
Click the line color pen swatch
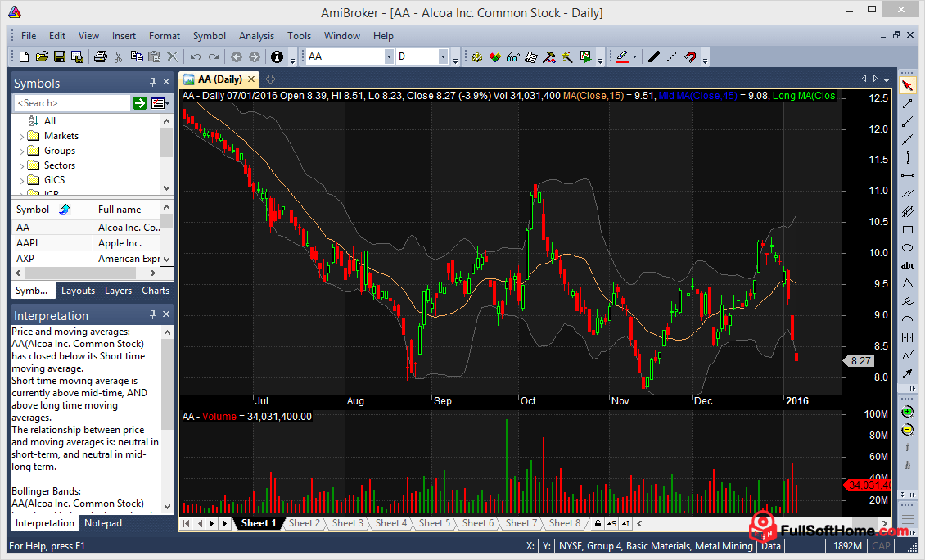pos(622,56)
